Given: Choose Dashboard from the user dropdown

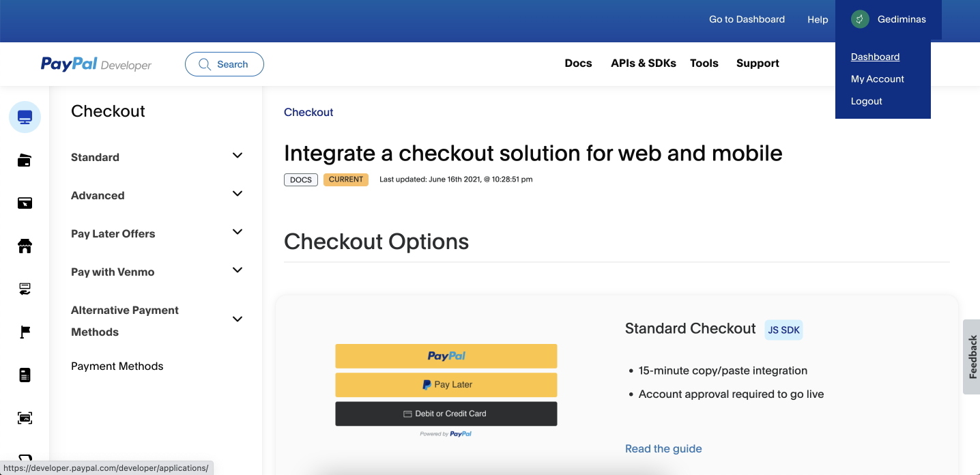Looking at the screenshot, I should click(x=875, y=57).
